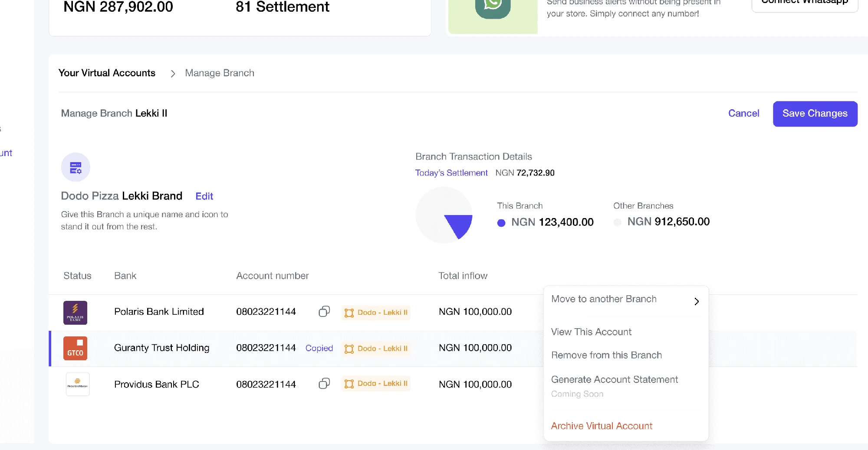Select Guranty Trust Holding row name
The height and width of the screenshot is (450, 868).
(x=161, y=348)
